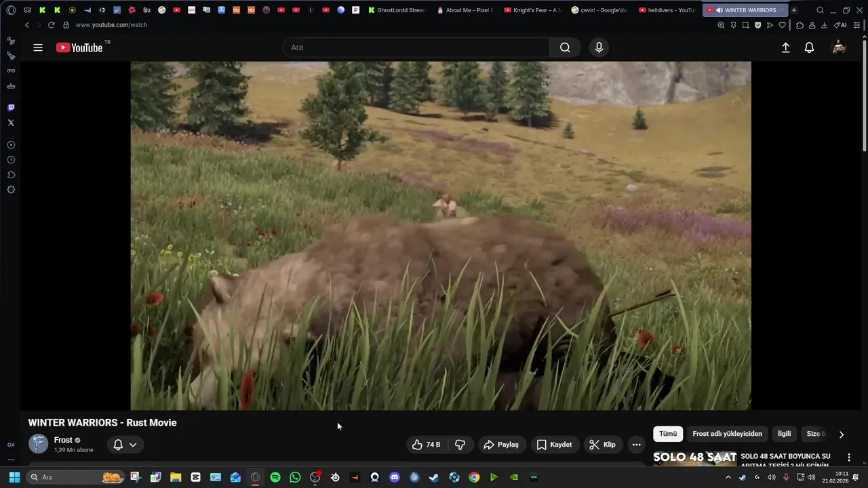
Task: Open history clock in Opera sidebar
Action: 11,160
